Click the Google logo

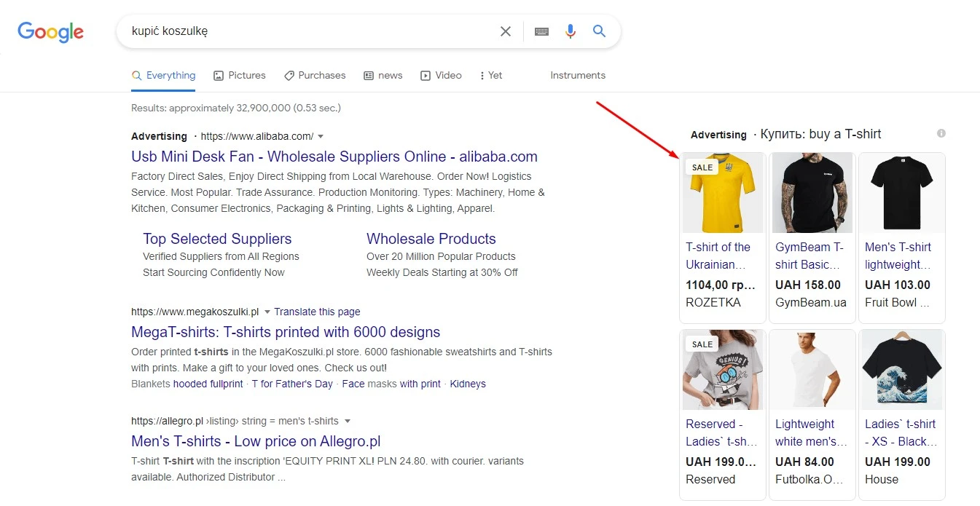pyautogui.click(x=50, y=31)
